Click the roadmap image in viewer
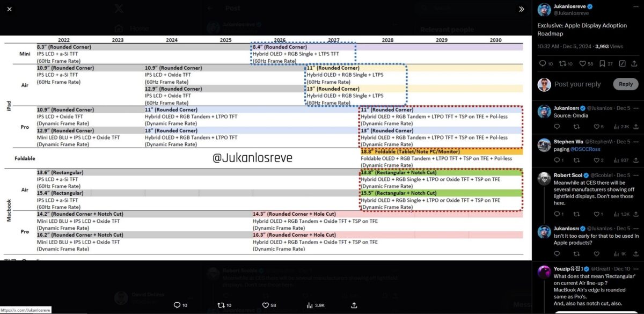 (x=266, y=148)
